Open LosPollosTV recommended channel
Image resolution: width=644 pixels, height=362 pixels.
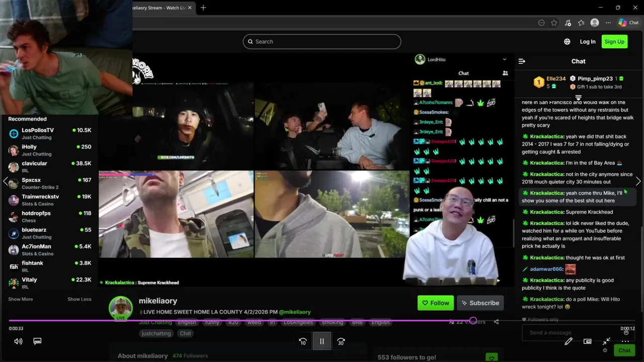point(50,134)
